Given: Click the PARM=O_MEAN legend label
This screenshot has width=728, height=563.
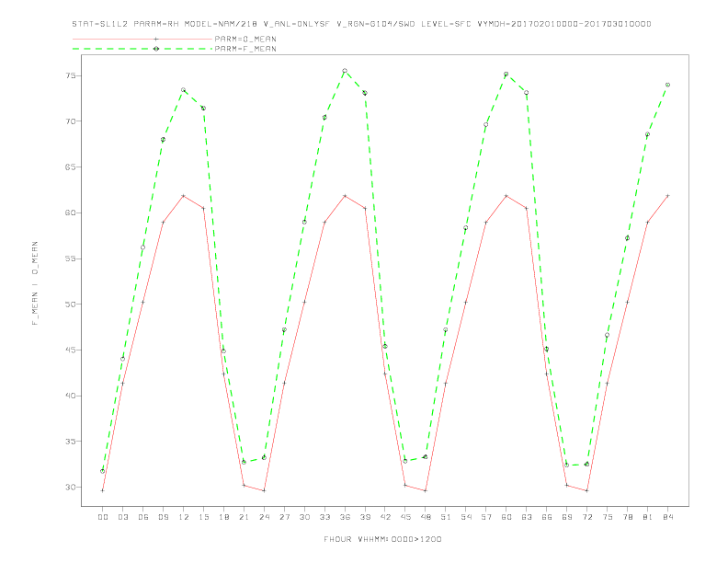Looking at the screenshot, I should (x=245, y=39).
